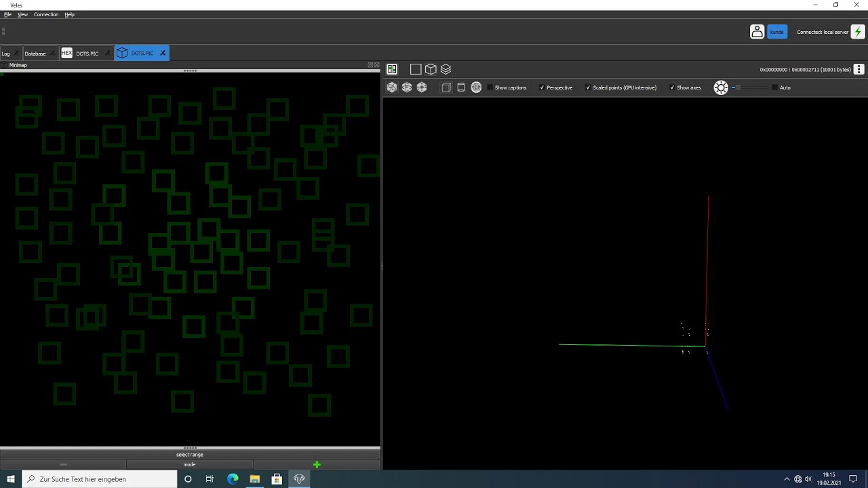The width and height of the screenshot is (868, 488).
Task: Click the 'kunde' user button
Action: pos(777,32)
